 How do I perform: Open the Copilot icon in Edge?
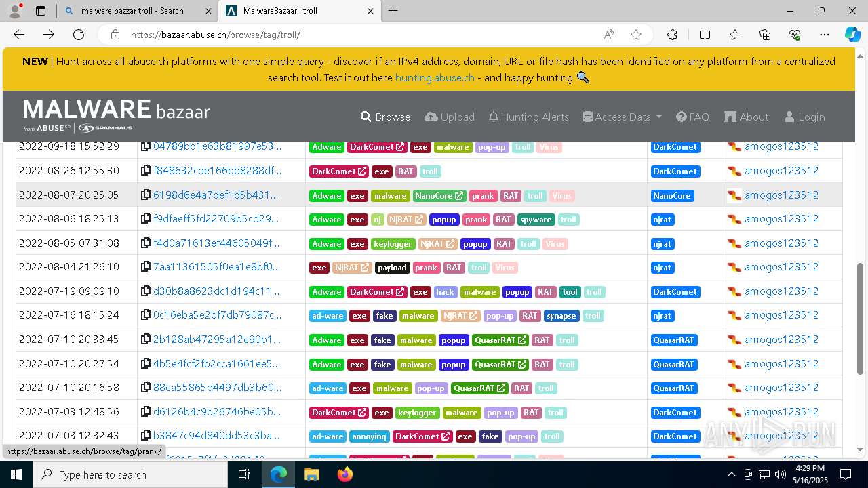click(852, 35)
